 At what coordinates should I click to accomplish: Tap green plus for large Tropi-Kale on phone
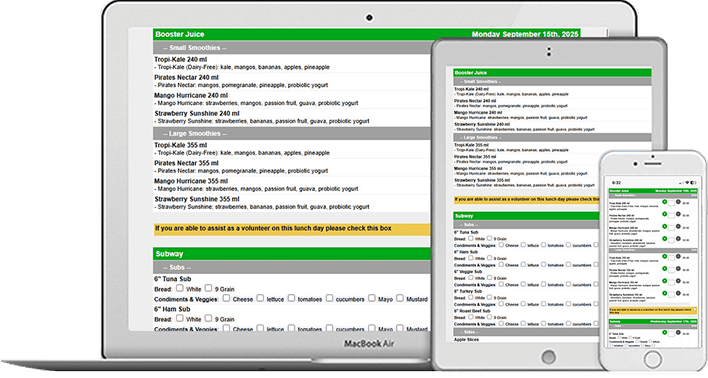click(665, 256)
